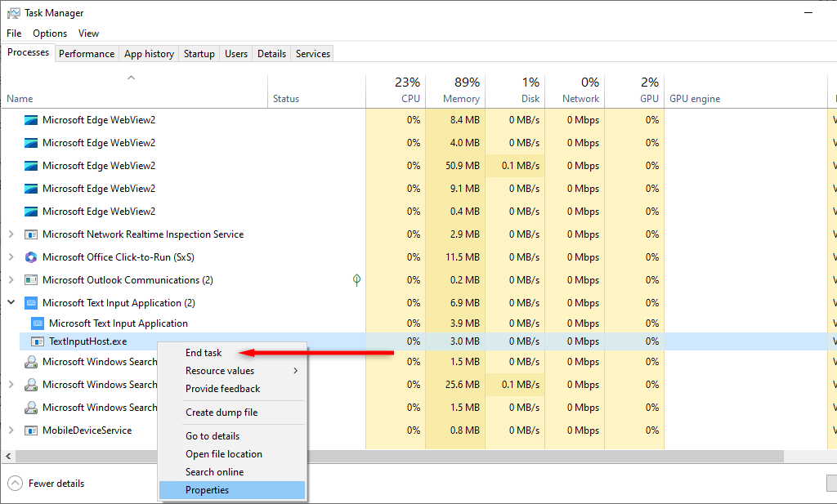Click the Microsoft Text Input Application group icon
This screenshot has height=504, width=837.
click(31, 303)
